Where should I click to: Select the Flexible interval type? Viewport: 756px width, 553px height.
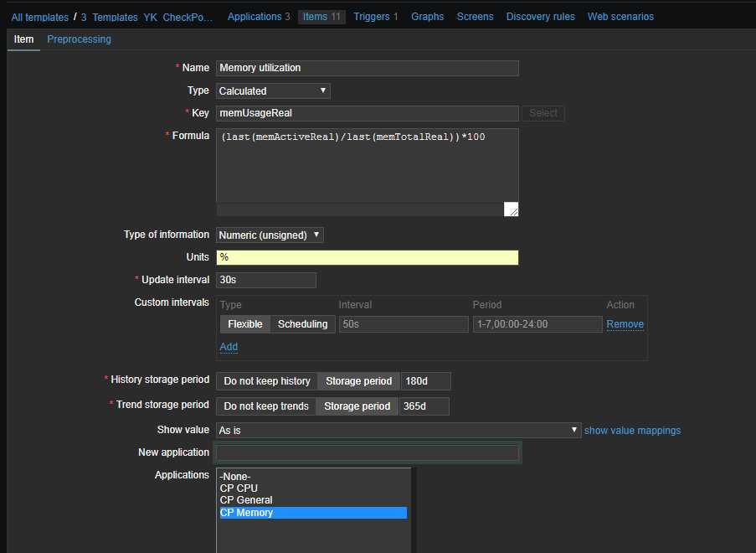point(244,324)
